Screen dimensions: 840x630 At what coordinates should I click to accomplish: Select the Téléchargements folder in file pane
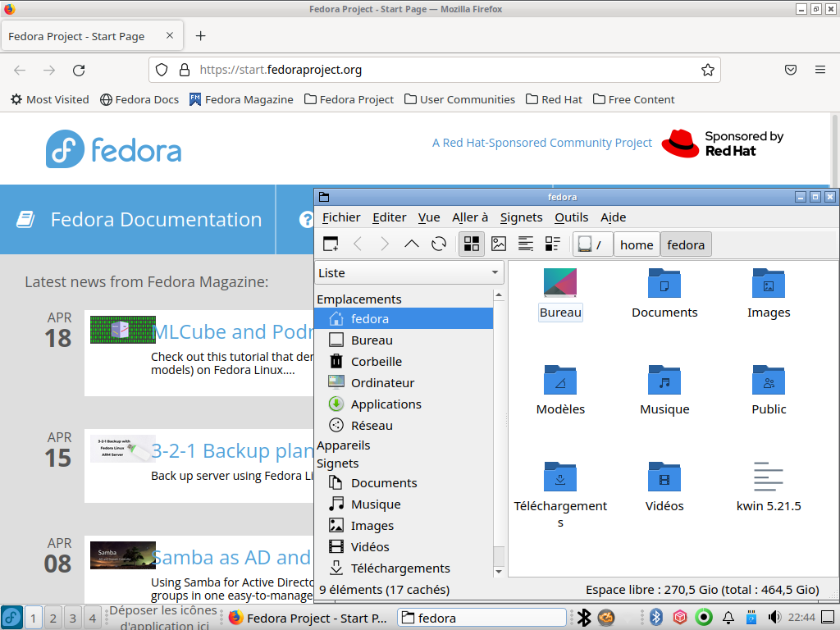[x=560, y=495]
